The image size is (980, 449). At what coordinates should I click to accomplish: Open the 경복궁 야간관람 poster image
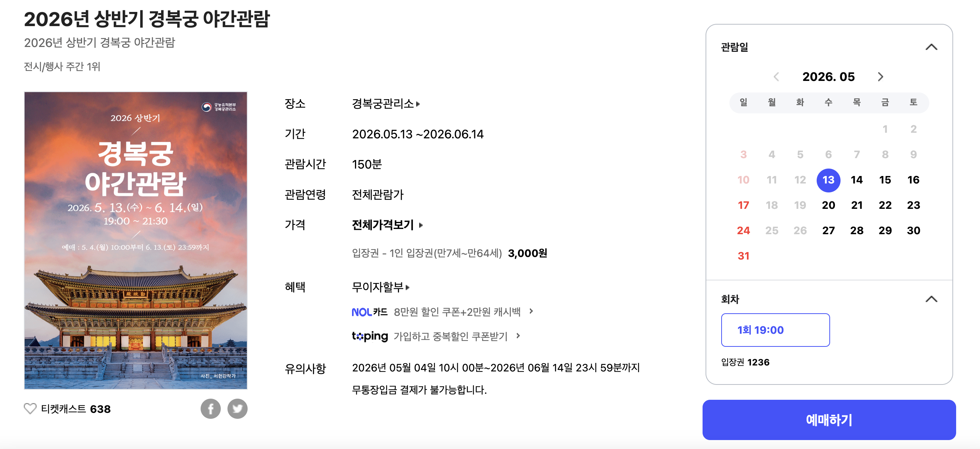click(136, 241)
